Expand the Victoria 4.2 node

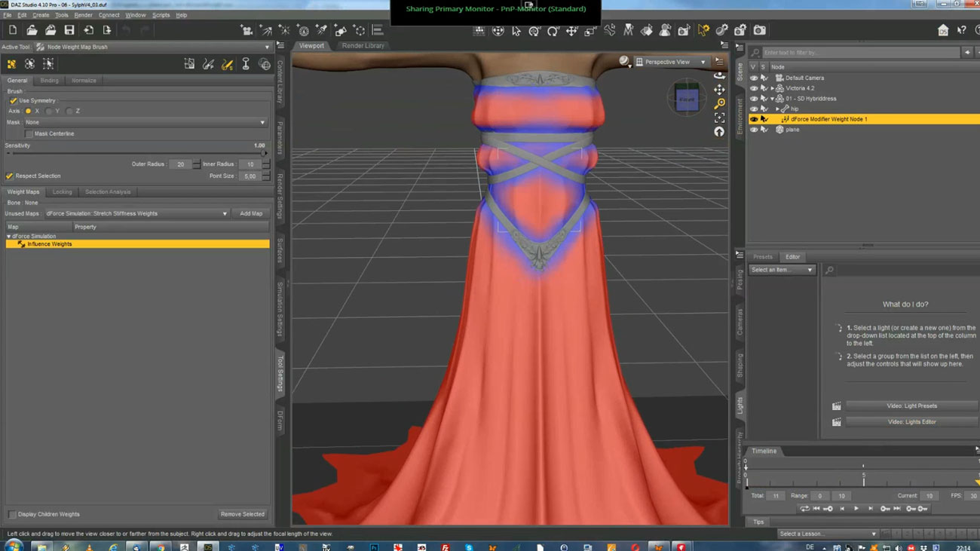pos(772,88)
